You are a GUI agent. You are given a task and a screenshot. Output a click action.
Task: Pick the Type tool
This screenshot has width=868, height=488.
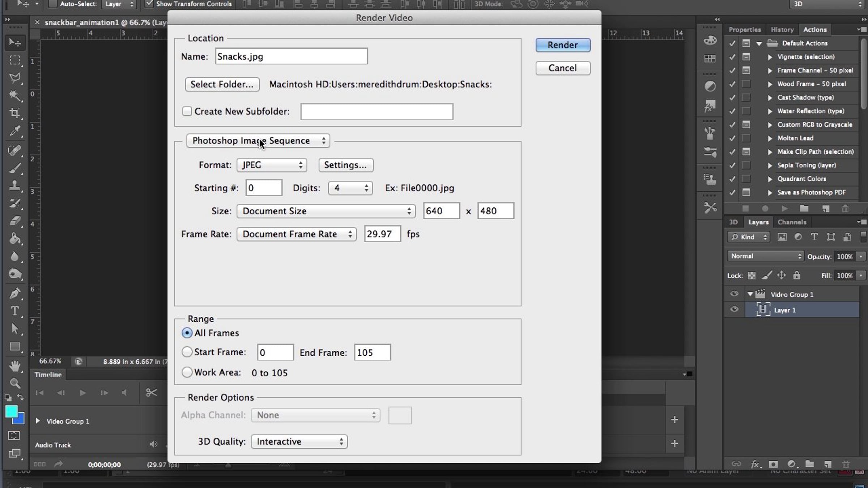(14, 311)
